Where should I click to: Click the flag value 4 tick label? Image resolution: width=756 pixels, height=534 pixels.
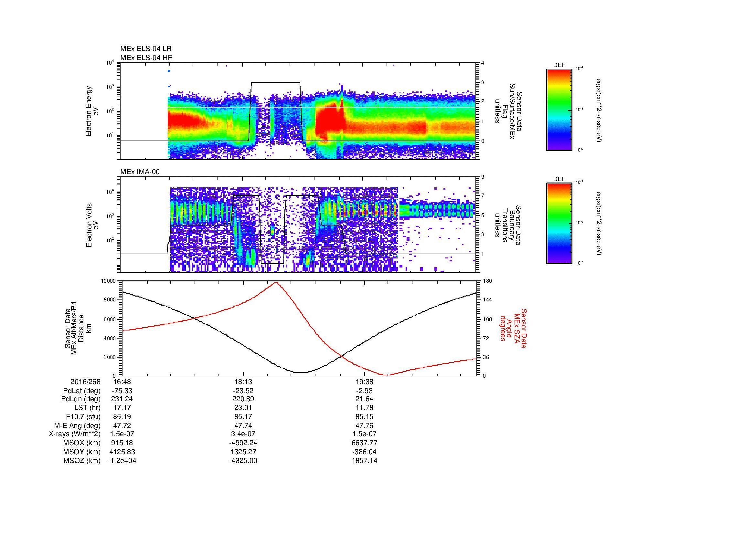click(483, 63)
